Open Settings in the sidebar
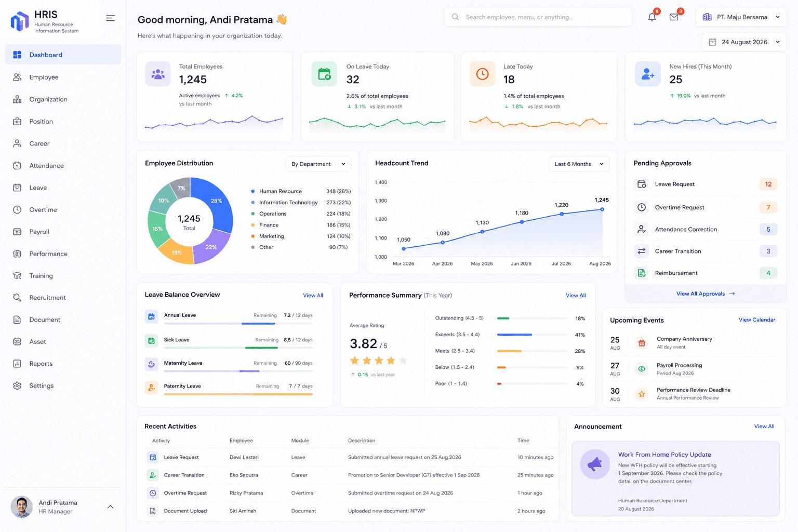The image size is (798, 532). click(63, 386)
